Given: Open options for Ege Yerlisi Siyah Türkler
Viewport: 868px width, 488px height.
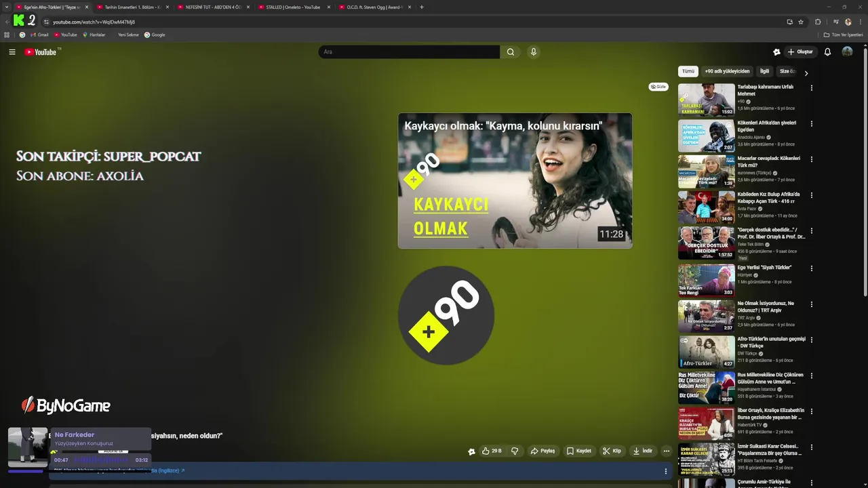Looking at the screenshot, I should [x=811, y=268].
